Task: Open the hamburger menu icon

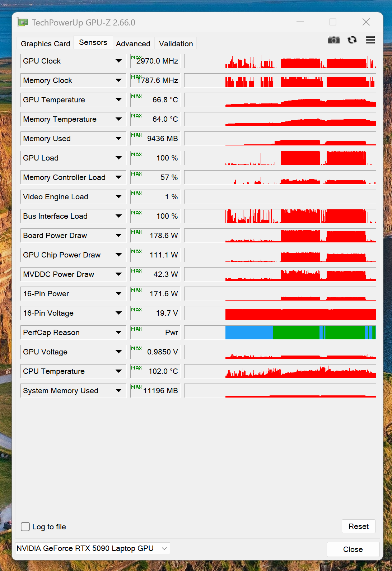Action: pos(370,40)
